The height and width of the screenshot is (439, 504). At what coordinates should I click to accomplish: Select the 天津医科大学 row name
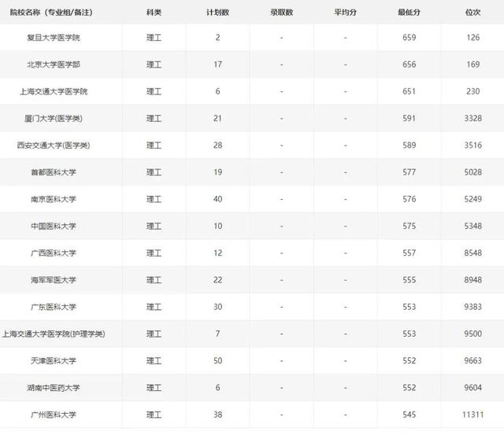54,361
